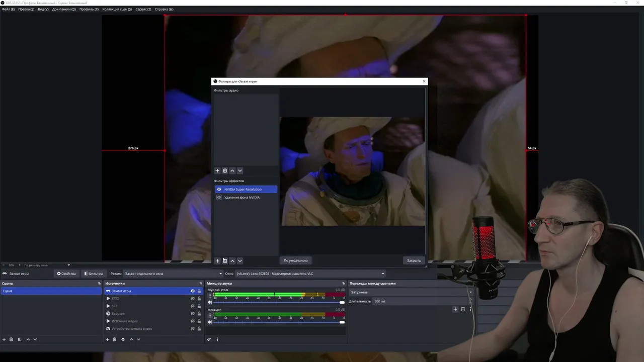This screenshot has height=362, width=644.
Task: Hide the Захват игры source
Action: tap(192, 291)
